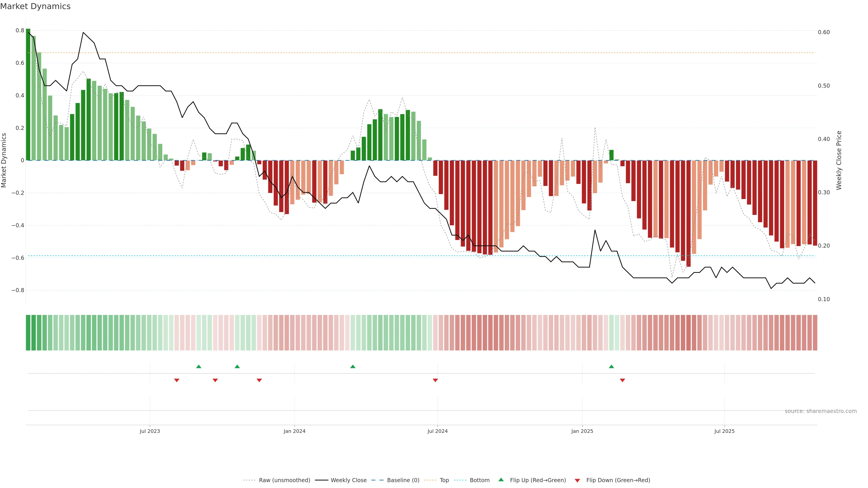This screenshot has height=488, width=868.
Task: Click the flip-up triangle after Jan 2025
Action: pyautogui.click(x=611, y=366)
